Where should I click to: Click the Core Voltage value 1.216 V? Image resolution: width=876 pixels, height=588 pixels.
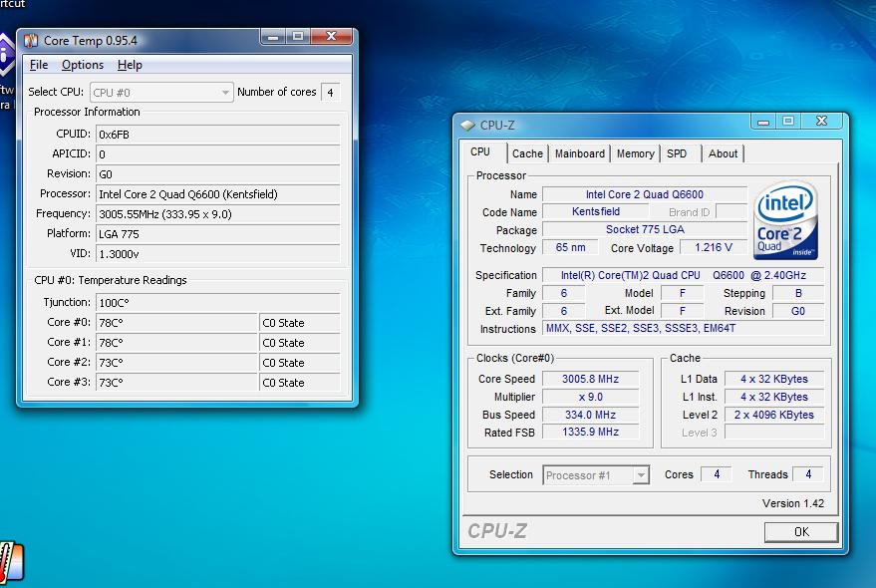714,247
